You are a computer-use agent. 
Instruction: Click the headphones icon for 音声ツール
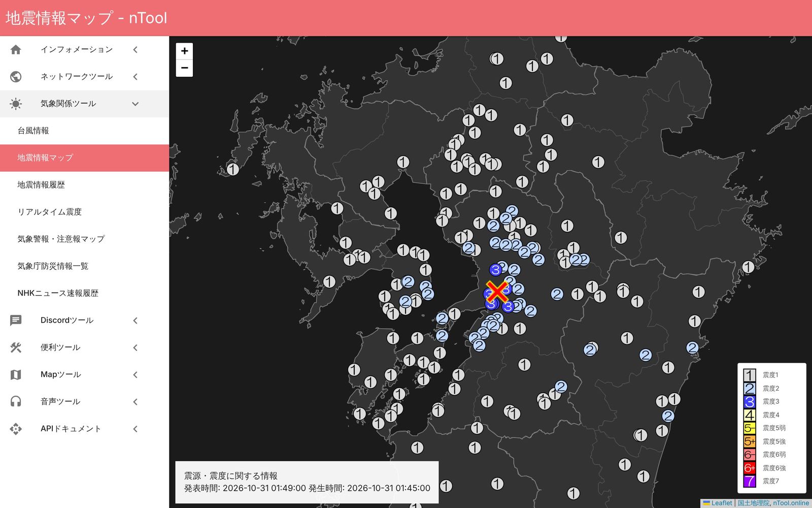pos(16,402)
